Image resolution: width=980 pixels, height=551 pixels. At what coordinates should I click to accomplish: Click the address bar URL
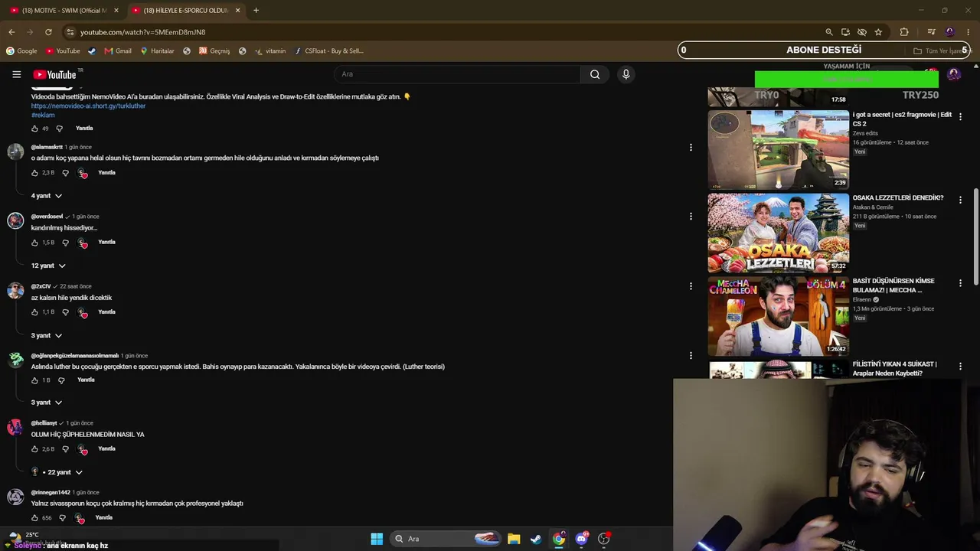pos(143,32)
